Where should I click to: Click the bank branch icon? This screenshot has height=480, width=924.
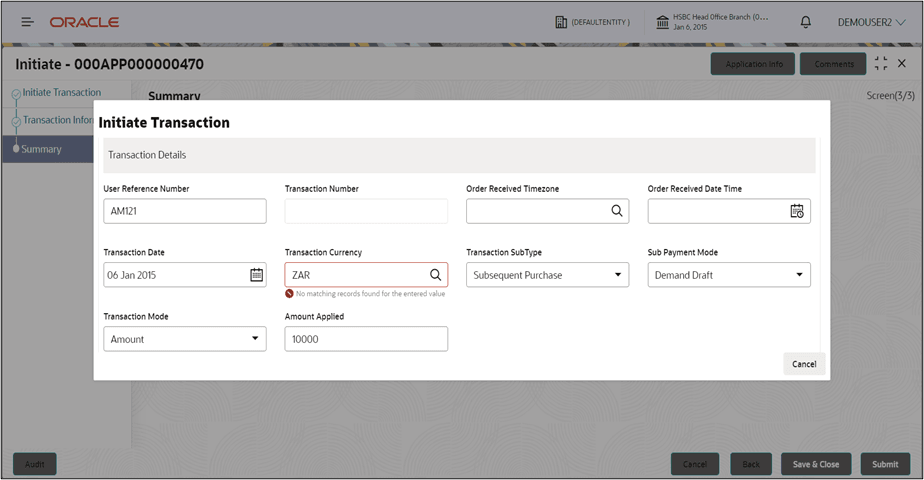(x=662, y=22)
